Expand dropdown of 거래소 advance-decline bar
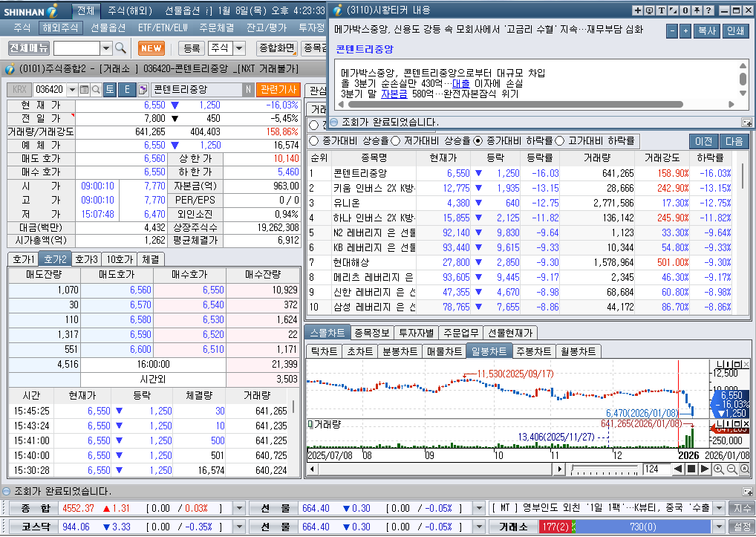Image resolution: width=756 pixels, height=537 pixels. [720, 527]
